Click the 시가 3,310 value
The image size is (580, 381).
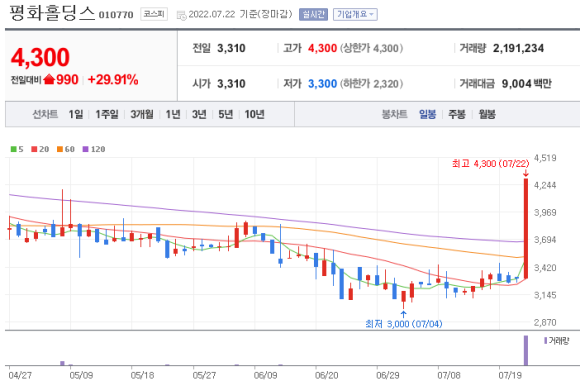[231, 84]
